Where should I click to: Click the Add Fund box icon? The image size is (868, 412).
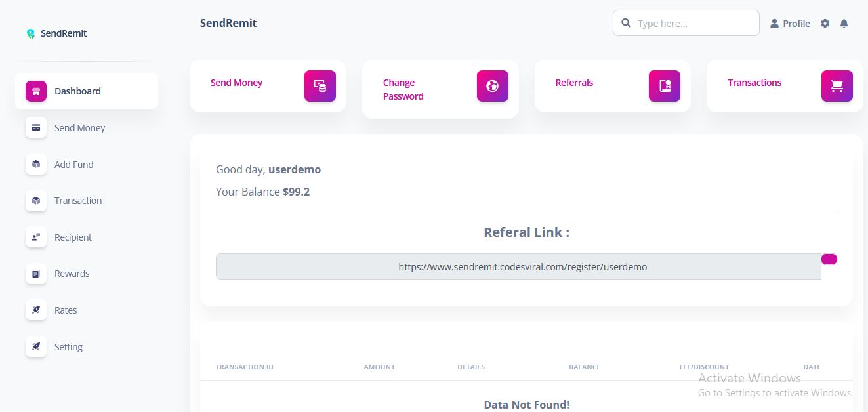(x=36, y=165)
